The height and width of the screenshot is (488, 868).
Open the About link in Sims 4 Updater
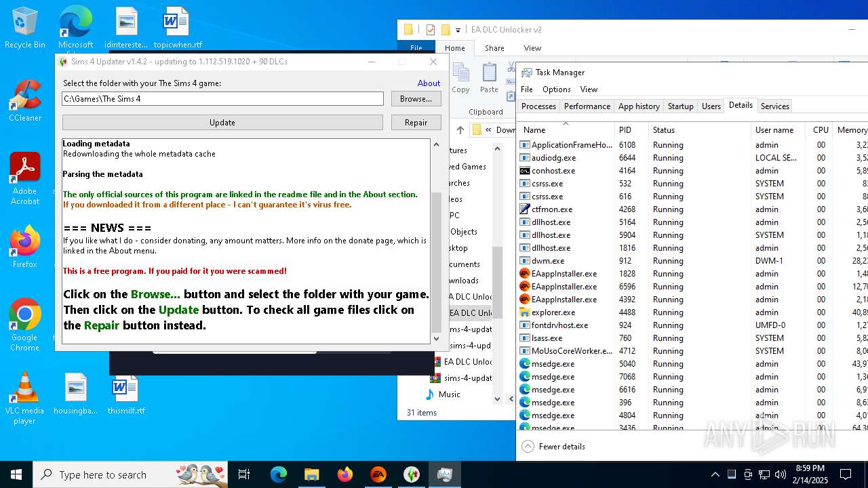coord(429,83)
